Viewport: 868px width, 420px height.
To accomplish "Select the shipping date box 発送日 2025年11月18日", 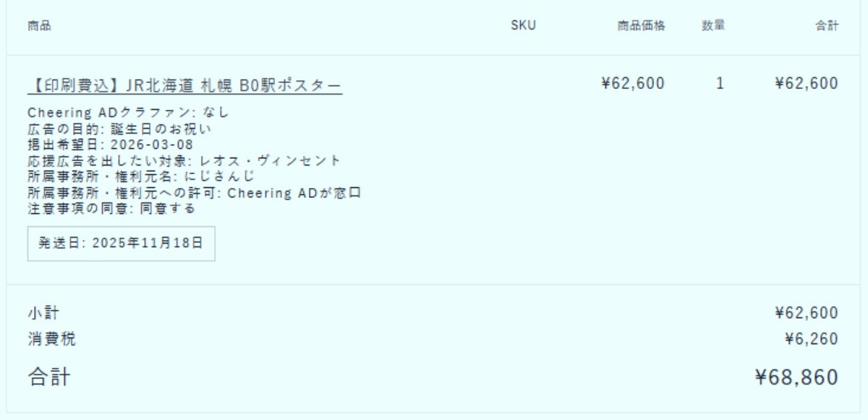I will (x=121, y=243).
